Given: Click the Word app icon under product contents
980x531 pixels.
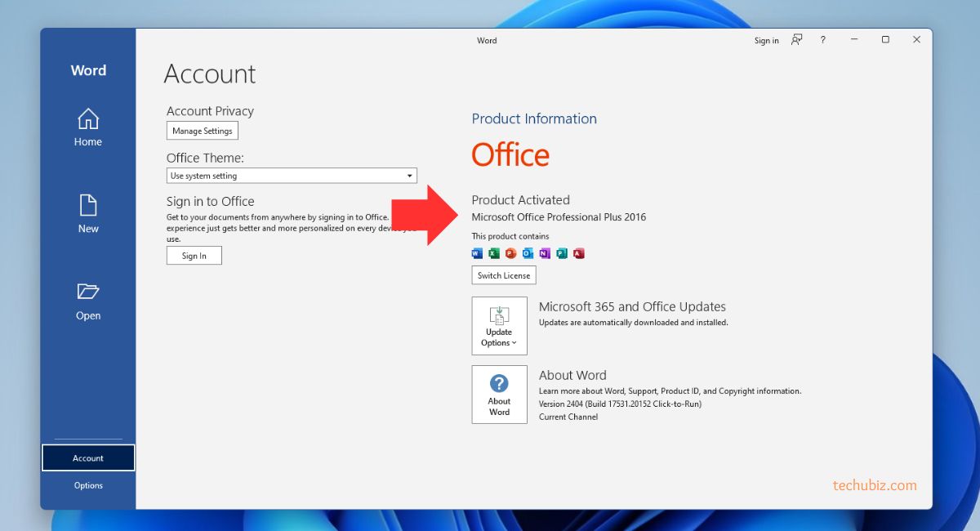Looking at the screenshot, I should (478, 253).
